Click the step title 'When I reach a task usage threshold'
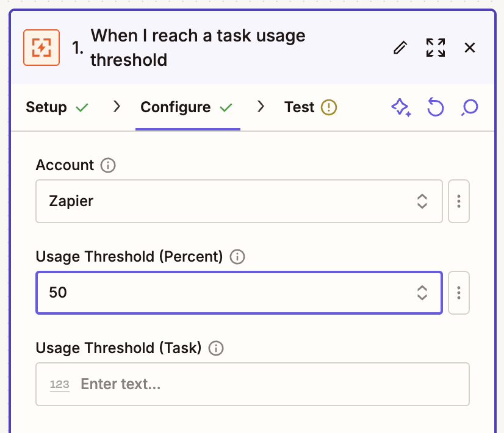Screen dimensions: 504x433 (198, 48)
